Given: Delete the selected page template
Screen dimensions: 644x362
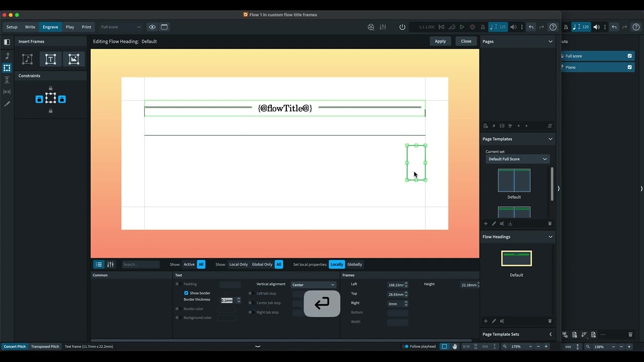Looking at the screenshot, I should (550, 224).
